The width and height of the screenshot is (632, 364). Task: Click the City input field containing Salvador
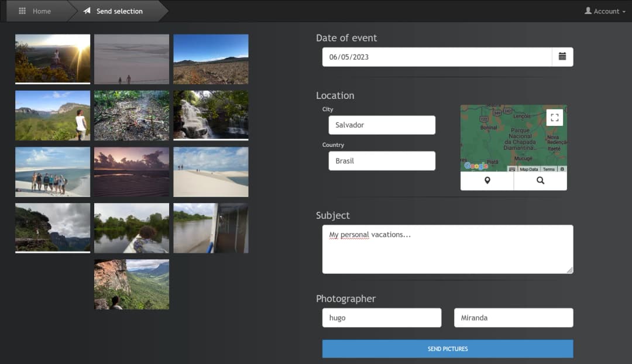[382, 125]
